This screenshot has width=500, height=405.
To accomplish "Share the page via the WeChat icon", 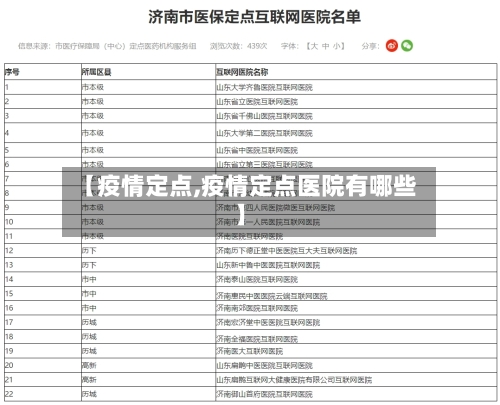I will tap(407, 46).
